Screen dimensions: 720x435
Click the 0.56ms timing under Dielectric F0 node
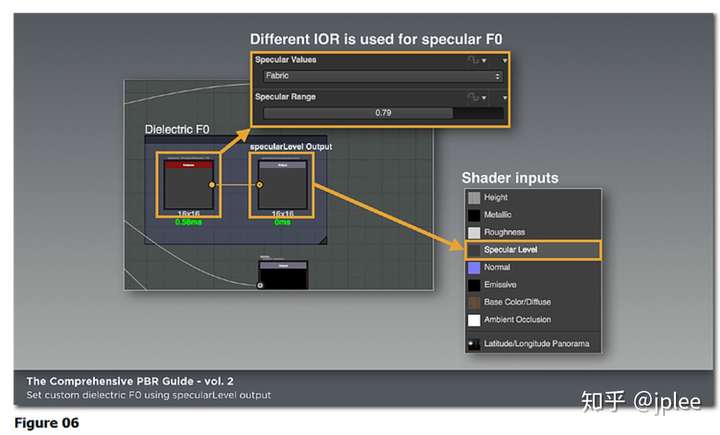pyautogui.click(x=188, y=222)
